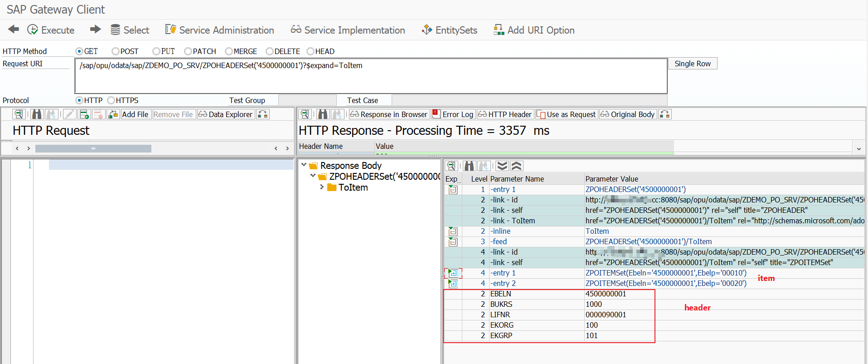This screenshot has height=364, width=868.
Task: Collapse the ZPOHEADERSet tree node
Action: [x=313, y=176]
